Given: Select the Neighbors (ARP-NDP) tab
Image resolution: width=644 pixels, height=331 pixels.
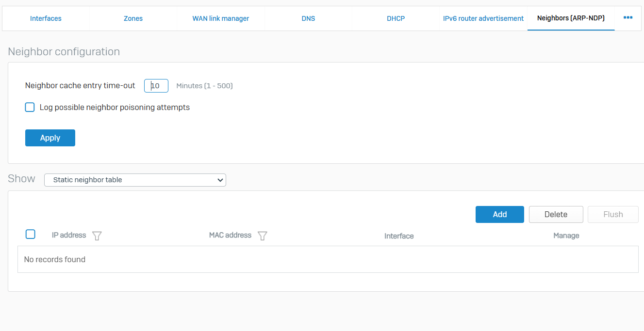Looking at the screenshot, I should click(x=571, y=18).
